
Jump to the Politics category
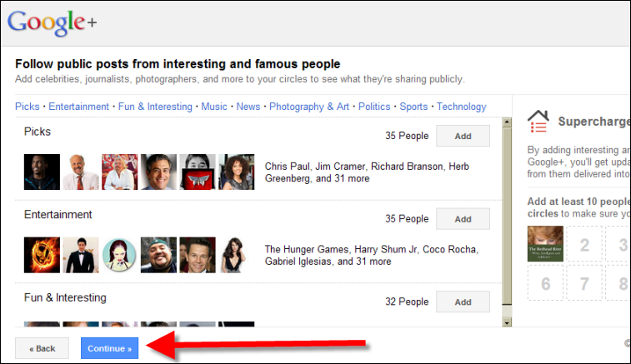[374, 107]
